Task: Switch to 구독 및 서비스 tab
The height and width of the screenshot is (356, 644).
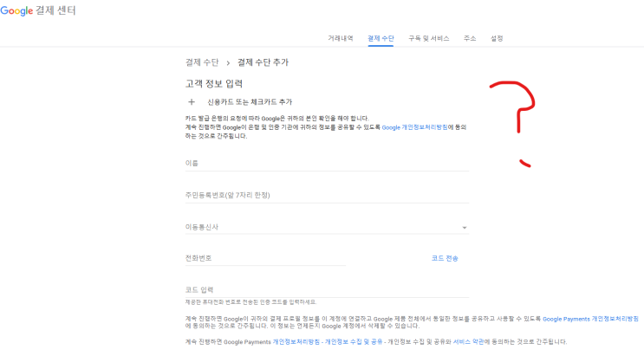Action: [429, 38]
